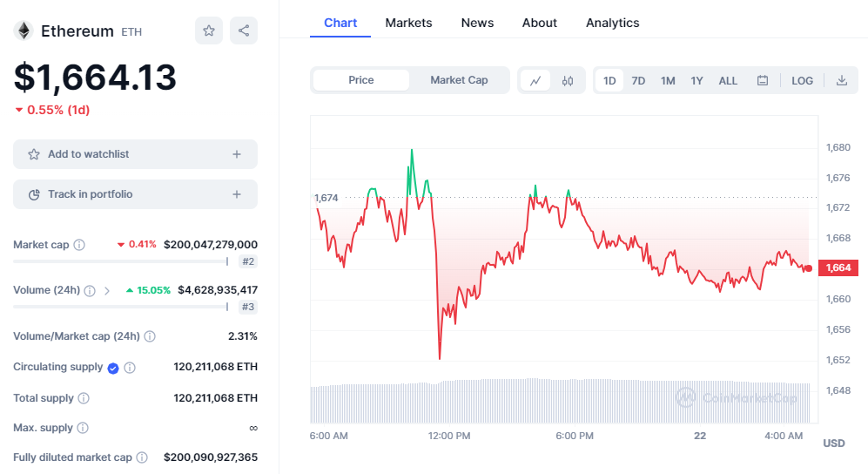This screenshot has width=868, height=474.
Task: Click the 1,674 opening price label on chart
Action: tap(326, 198)
